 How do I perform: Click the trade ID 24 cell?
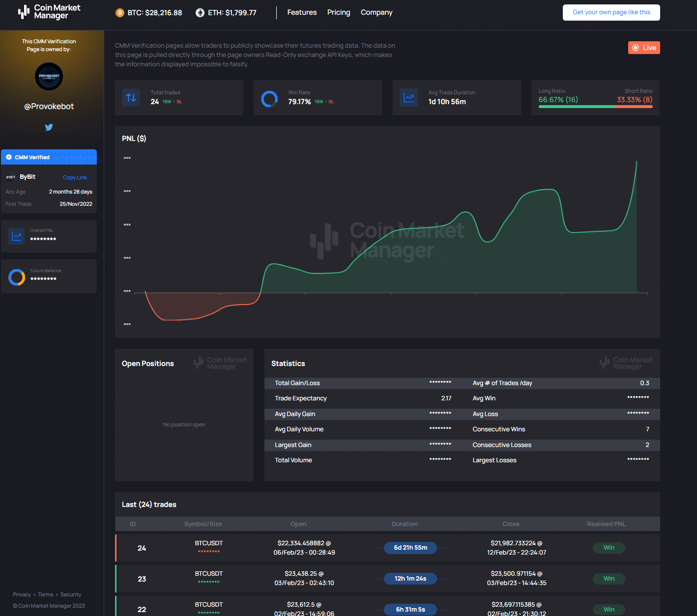coord(142,548)
